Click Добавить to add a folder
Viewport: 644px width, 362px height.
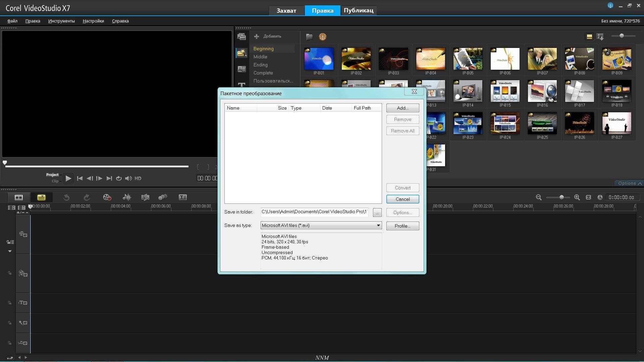(268, 36)
